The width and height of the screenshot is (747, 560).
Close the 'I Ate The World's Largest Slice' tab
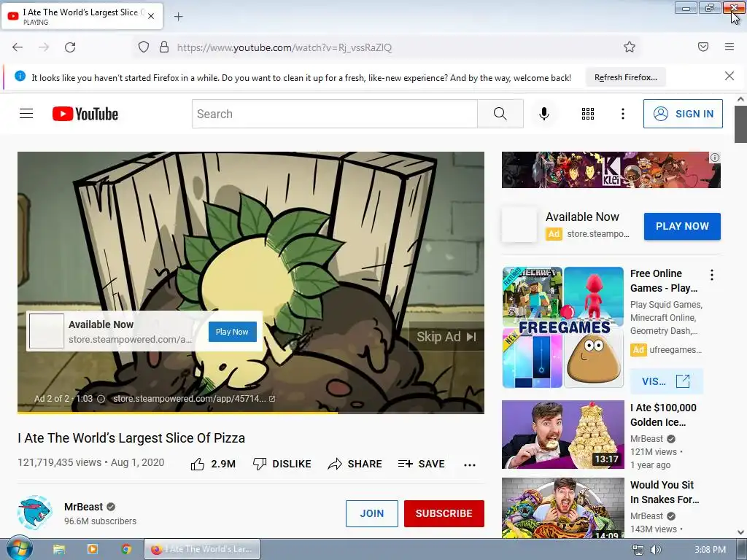coord(151,16)
